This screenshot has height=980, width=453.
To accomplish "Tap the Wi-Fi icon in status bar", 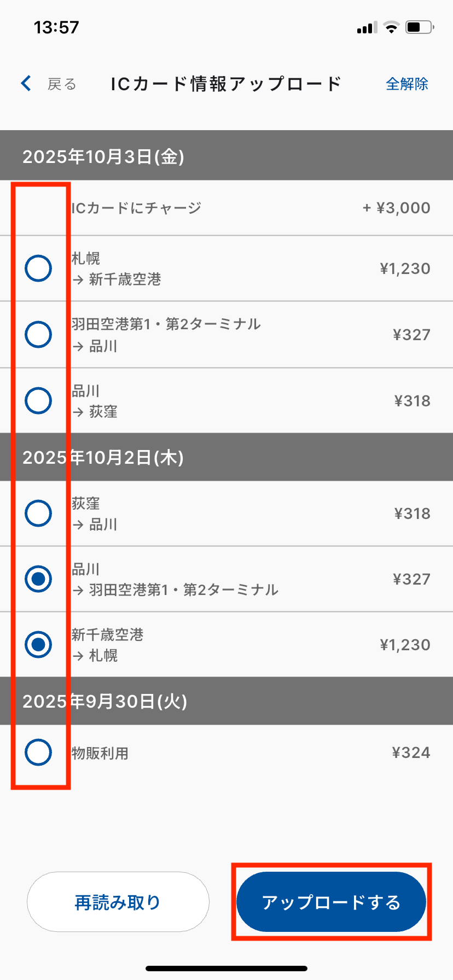I will (x=391, y=27).
